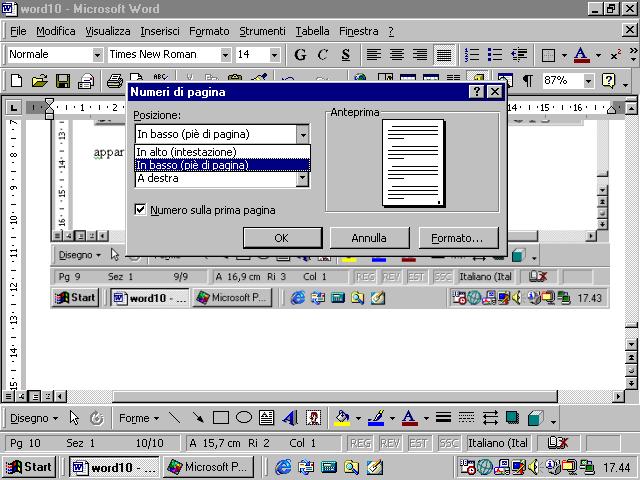Click the spelling status book icon near 10/10
Viewport: 640px width, 480px height.
tap(557, 442)
